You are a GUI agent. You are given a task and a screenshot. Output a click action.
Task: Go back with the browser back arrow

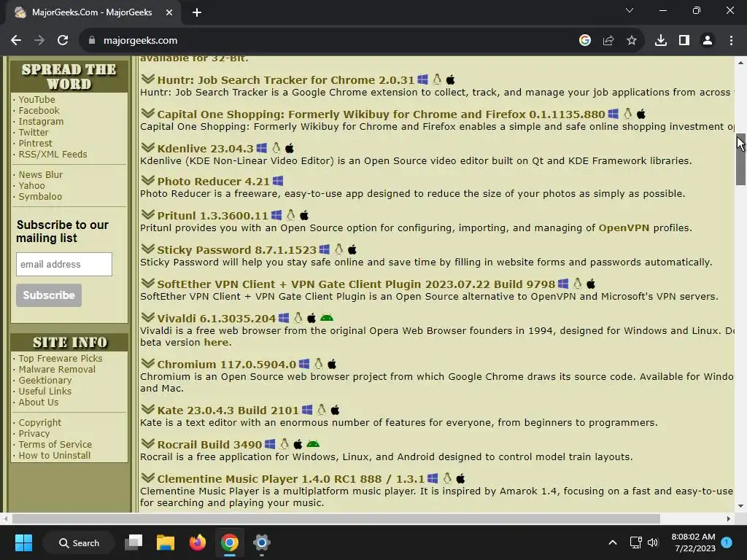[x=16, y=41]
